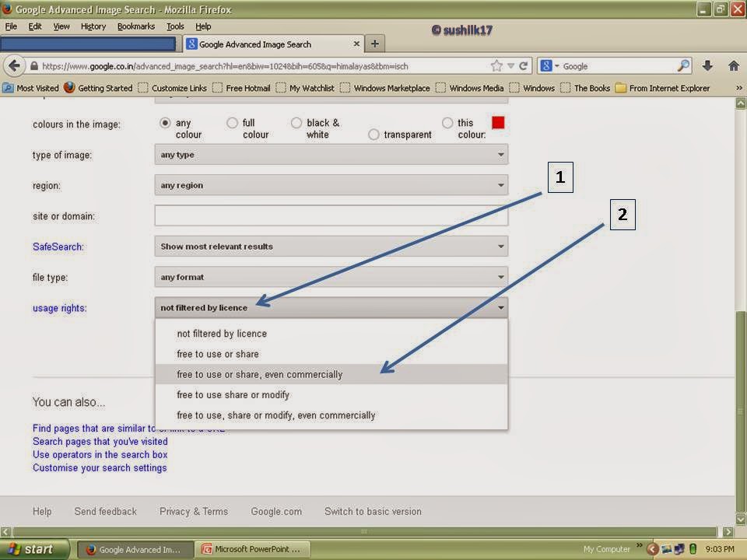Click the Most Visited bookmarks icon
747x560 pixels.
[9, 88]
